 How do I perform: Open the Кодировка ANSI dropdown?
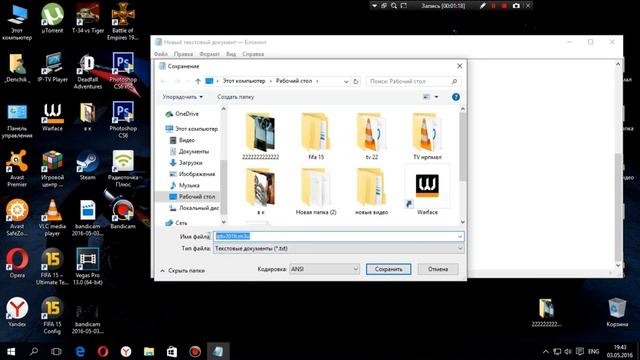click(x=324, y=269)
